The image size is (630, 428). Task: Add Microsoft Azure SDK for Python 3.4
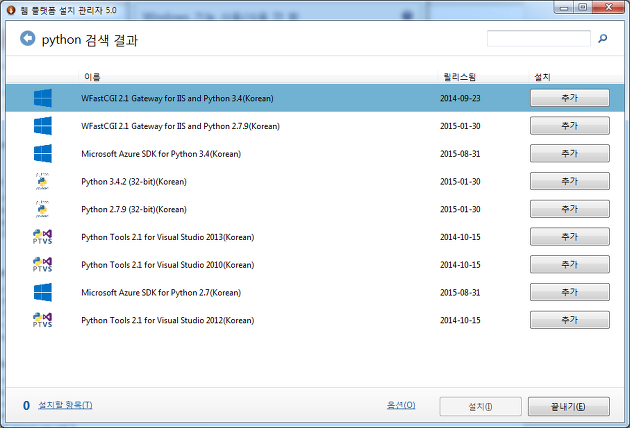pyautogui.click(x=570, y=154)
